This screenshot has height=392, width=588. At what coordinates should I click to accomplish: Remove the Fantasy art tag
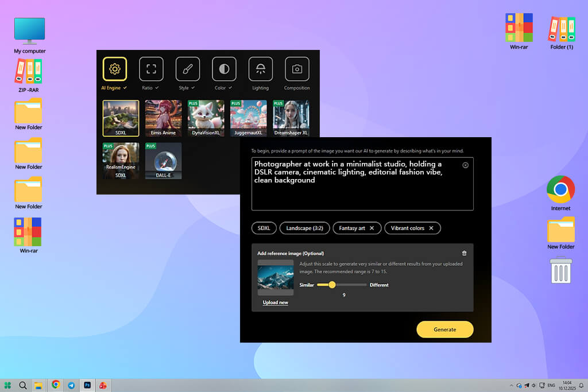372,228
